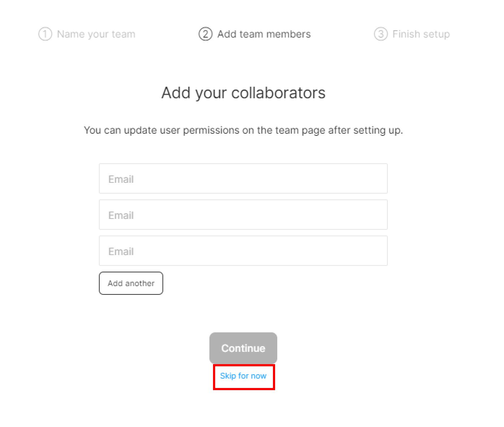Image resolution: width=504 pixels, height=427 pixels.
Task: Proceed with the disabled Continue button
Action: pyautogui.click(x=243, y=348)
